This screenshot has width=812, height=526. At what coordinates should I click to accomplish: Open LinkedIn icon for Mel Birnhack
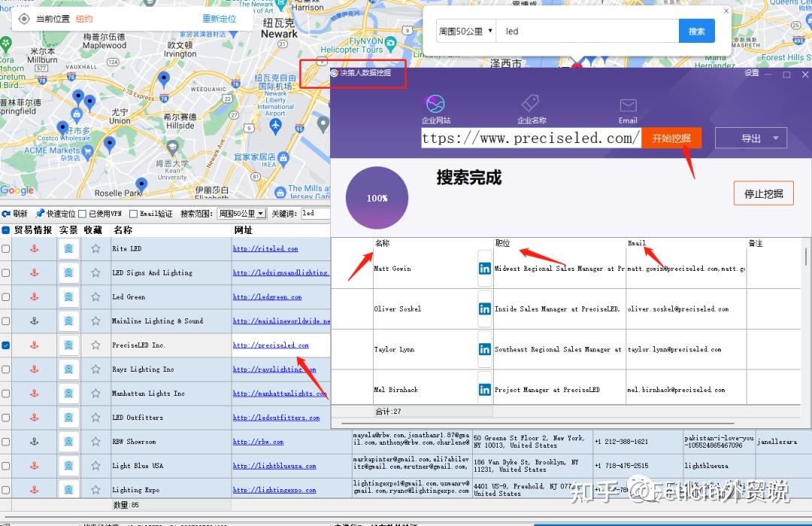pos(485,390)
